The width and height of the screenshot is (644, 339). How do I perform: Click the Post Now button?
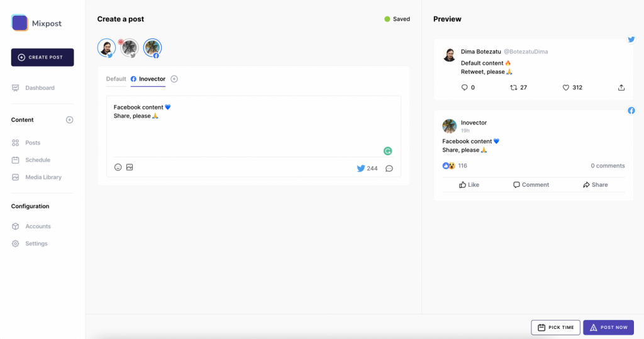(609, 328)
